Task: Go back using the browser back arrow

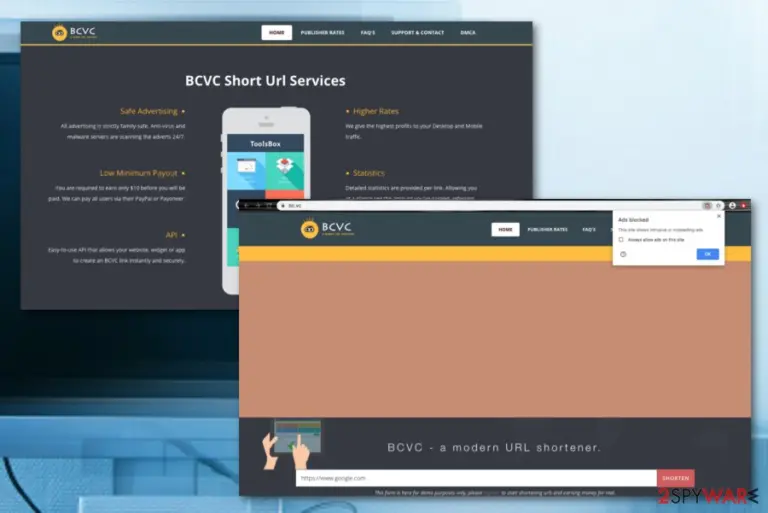Action: [x=246, y=205]
